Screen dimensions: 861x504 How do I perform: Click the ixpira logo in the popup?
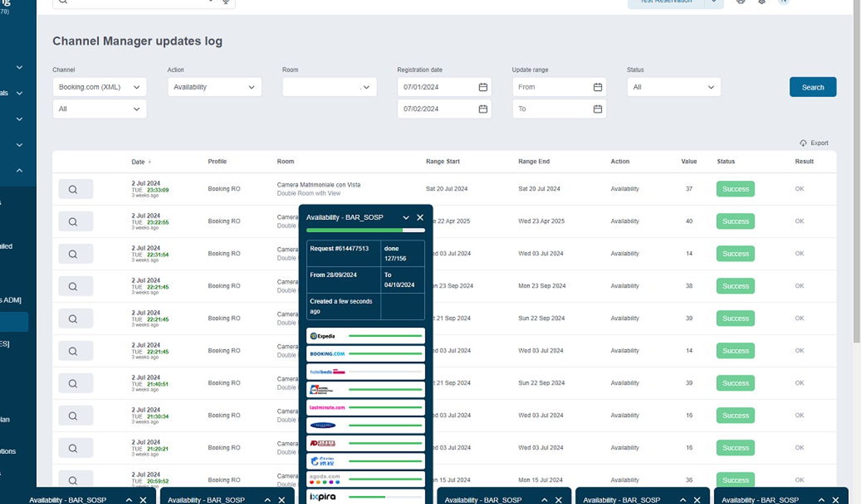point(323,496)
